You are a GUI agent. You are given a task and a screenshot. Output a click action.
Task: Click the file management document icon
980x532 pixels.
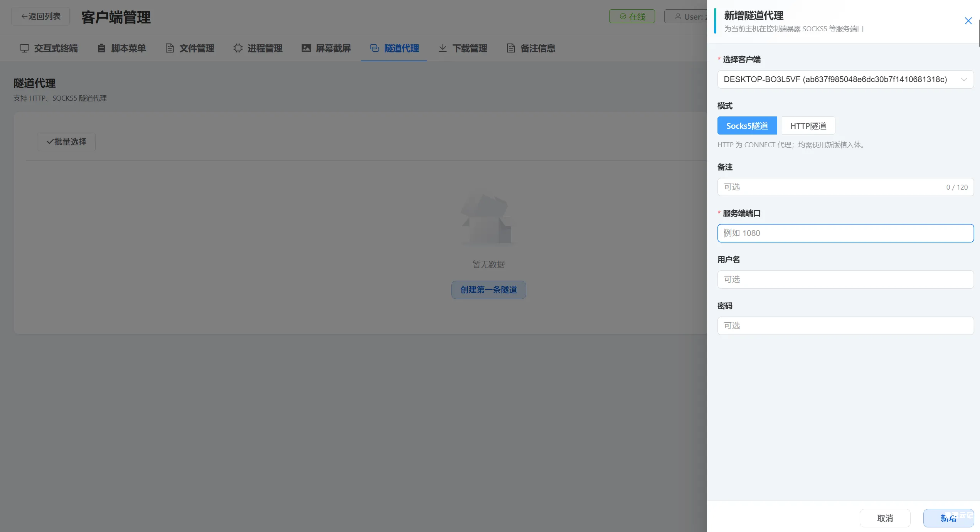coord(170,48)
